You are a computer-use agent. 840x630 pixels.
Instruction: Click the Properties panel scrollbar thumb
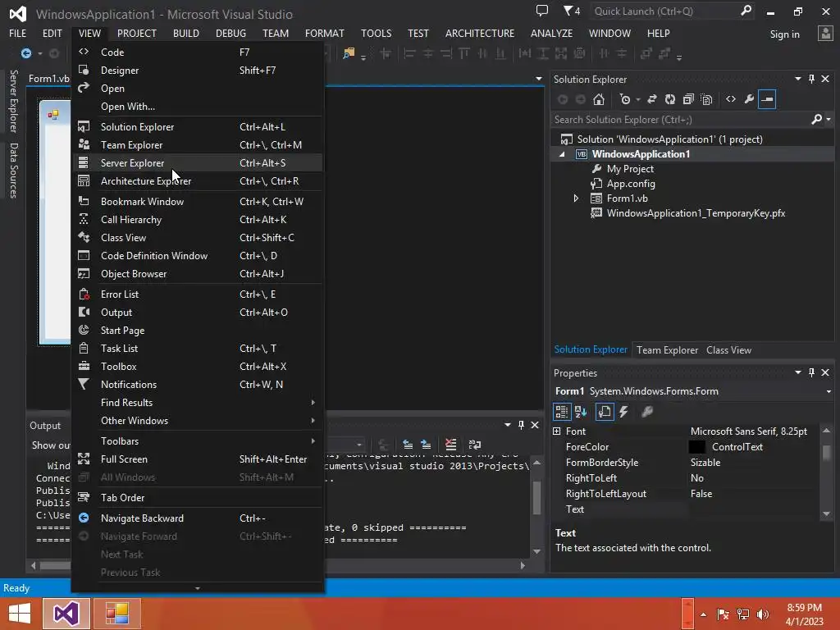tap(827, 453)
